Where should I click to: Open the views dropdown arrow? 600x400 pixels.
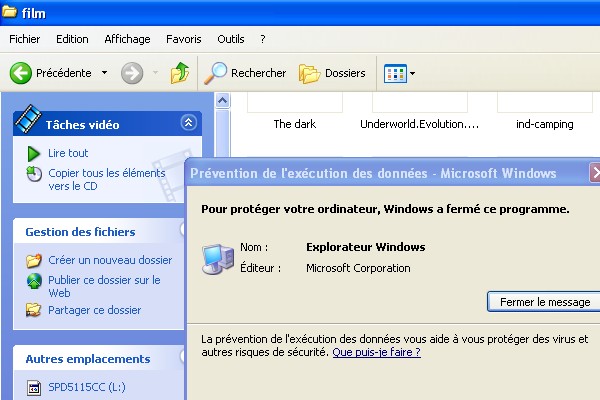412,73
